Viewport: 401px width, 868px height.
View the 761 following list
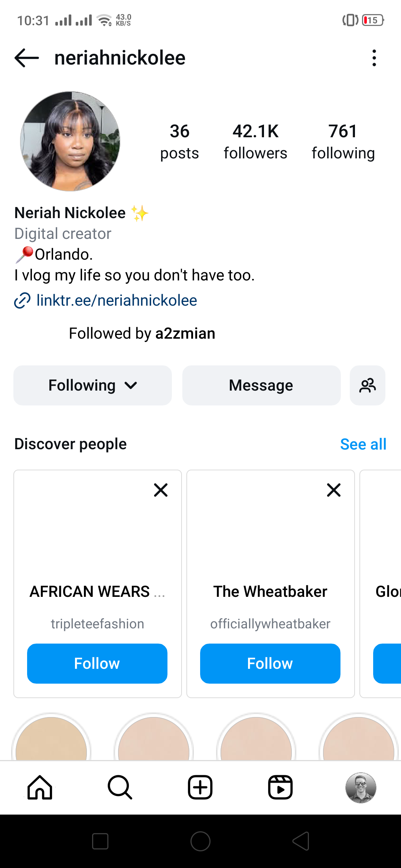[343, 142]
